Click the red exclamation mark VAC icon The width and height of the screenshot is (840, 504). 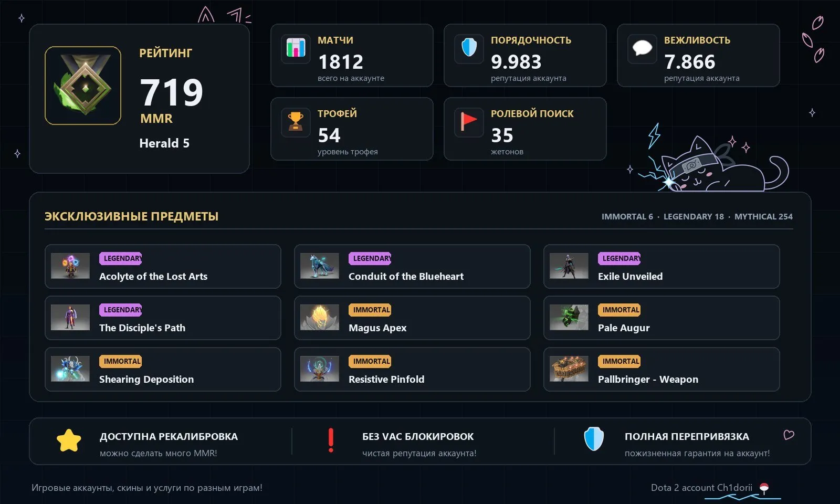point(331,440)
